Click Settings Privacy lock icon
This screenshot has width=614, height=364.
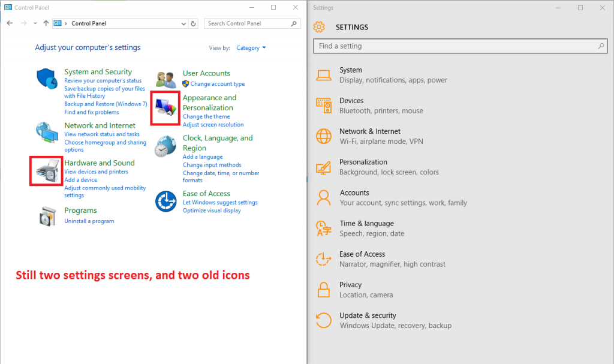tap(323, 290)
